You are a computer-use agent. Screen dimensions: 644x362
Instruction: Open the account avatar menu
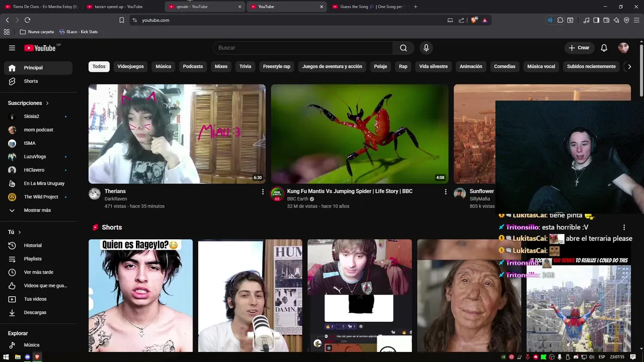tap(623, 48)
